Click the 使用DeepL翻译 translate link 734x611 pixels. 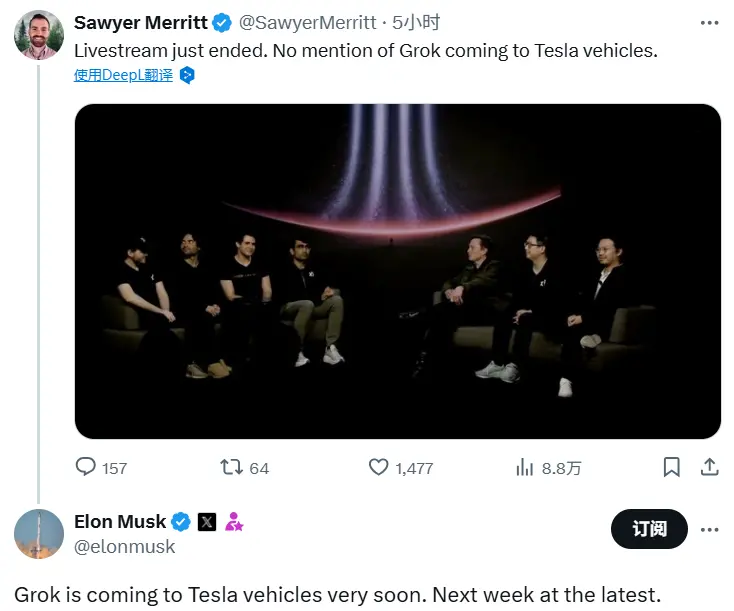[x=123, y=75]
